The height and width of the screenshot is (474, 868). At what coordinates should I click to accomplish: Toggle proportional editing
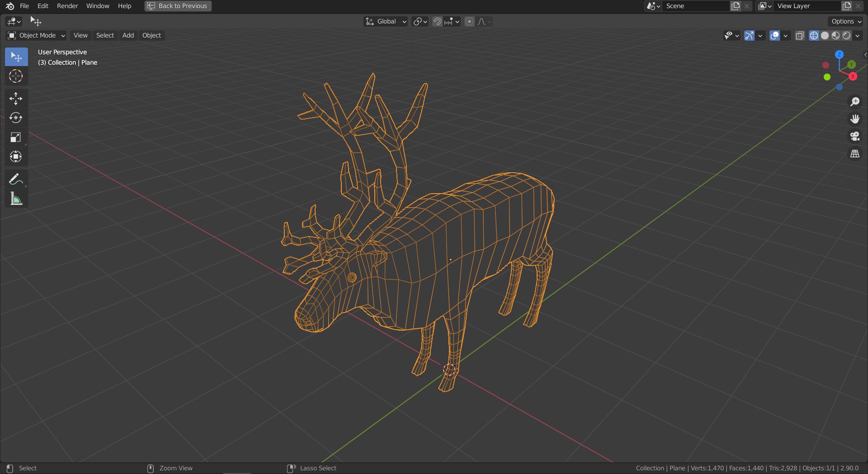[x=470, y=21]
